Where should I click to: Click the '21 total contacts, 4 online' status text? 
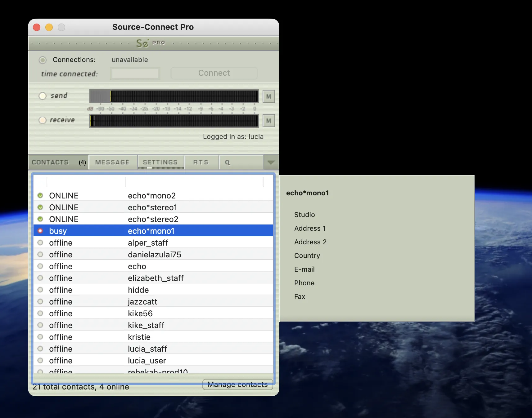pyautogui.click(x=81, y=387)
